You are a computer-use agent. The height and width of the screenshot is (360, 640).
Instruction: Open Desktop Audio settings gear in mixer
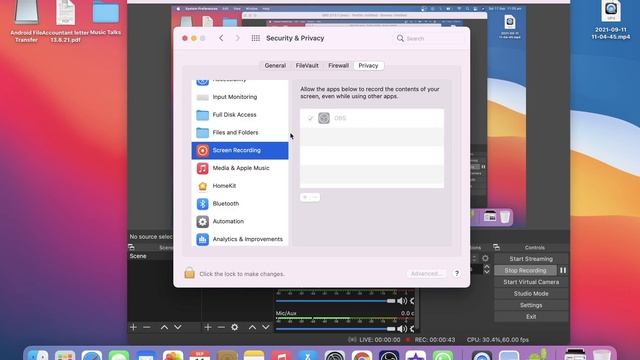coord(412,301)
